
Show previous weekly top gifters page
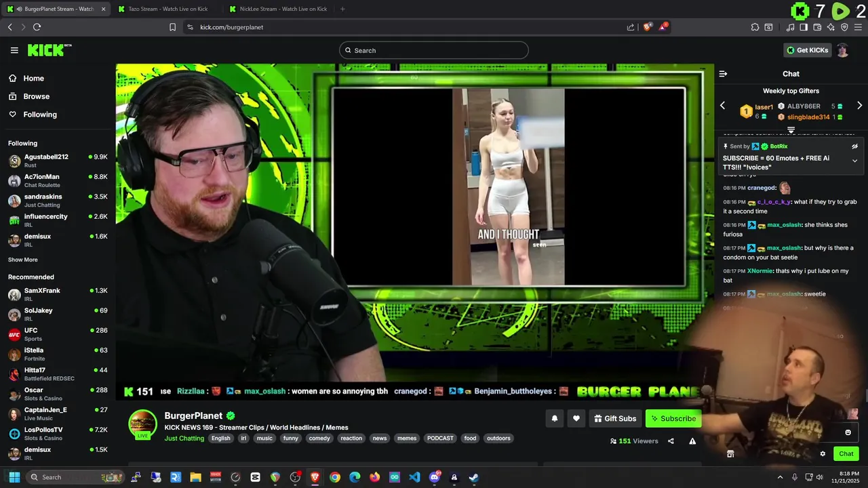coord(722,106)
